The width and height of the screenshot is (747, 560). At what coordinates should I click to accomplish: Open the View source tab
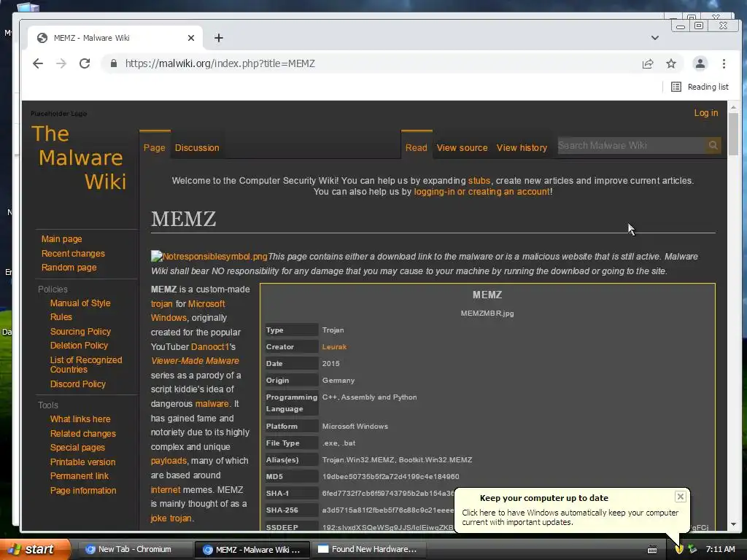462,147
